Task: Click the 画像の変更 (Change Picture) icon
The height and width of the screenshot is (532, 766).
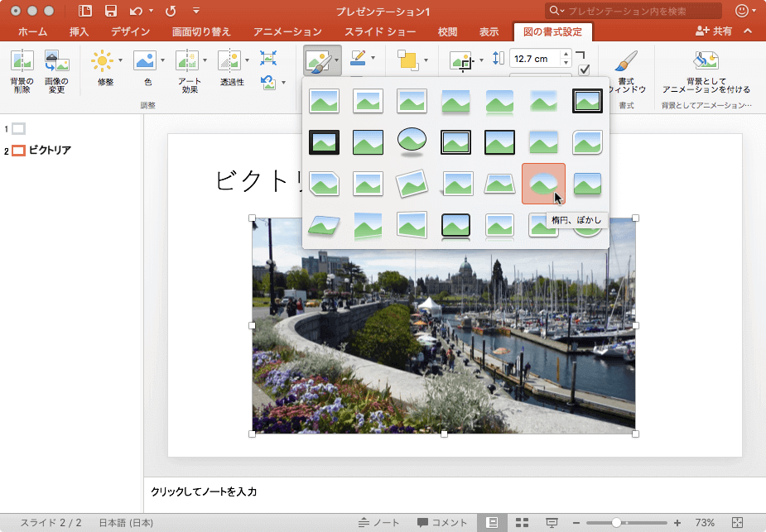Action: (x=56, y=61)
